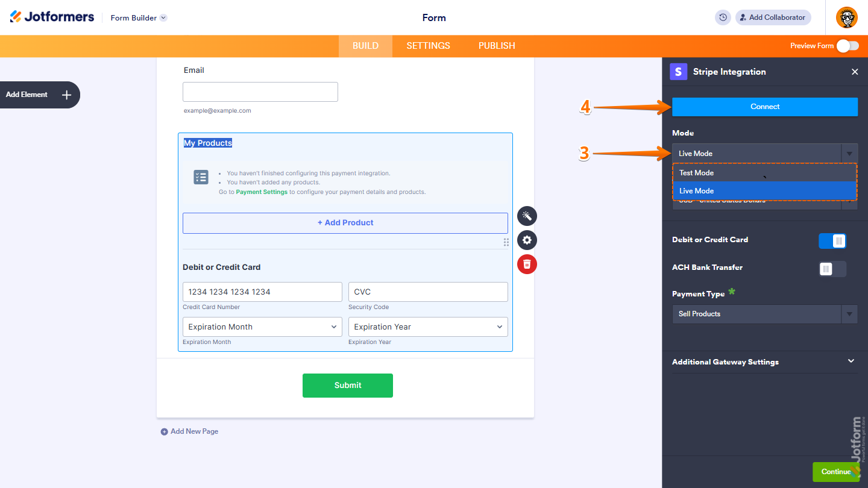
Task: Click the Connect button
Action: (x=765, y=107)
